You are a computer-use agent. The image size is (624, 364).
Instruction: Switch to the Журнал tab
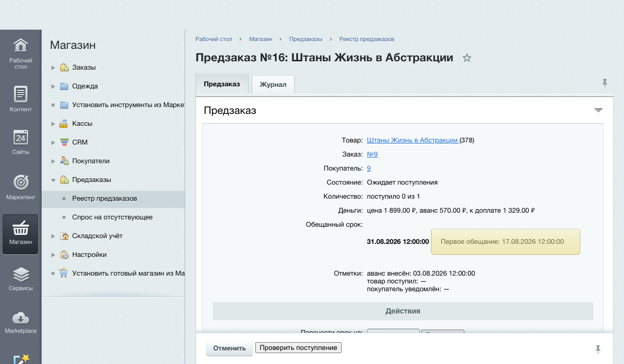273,84
